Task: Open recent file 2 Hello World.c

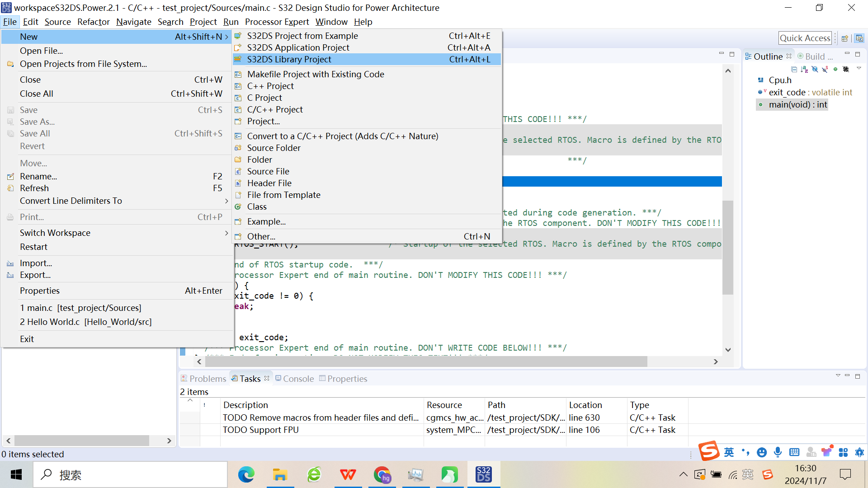Action: [x=86, y=322]
